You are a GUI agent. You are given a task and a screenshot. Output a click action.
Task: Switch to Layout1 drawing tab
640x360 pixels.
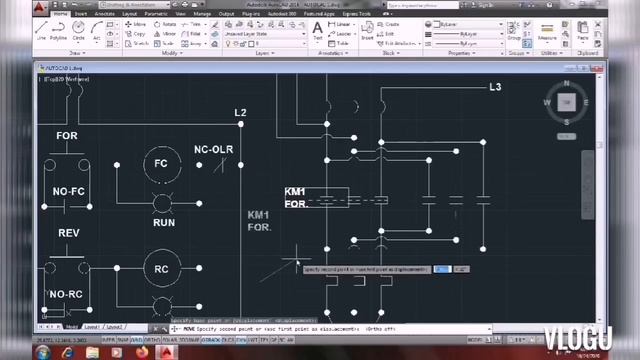click(91, 327)
